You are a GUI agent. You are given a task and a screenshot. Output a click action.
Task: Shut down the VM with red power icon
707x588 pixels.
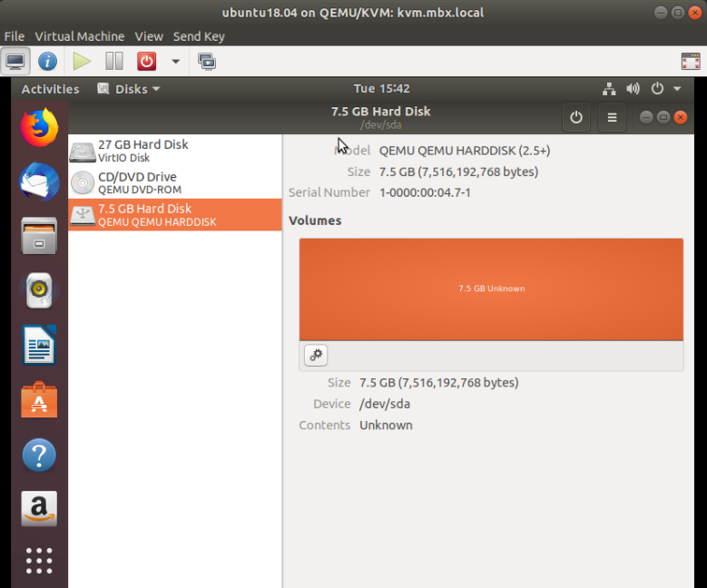(146, 62)
